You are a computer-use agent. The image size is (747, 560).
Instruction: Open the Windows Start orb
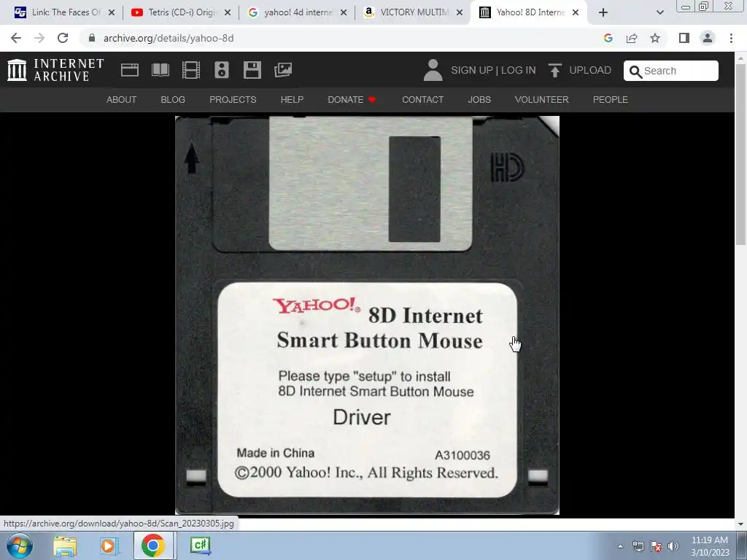tap(20, 545)
